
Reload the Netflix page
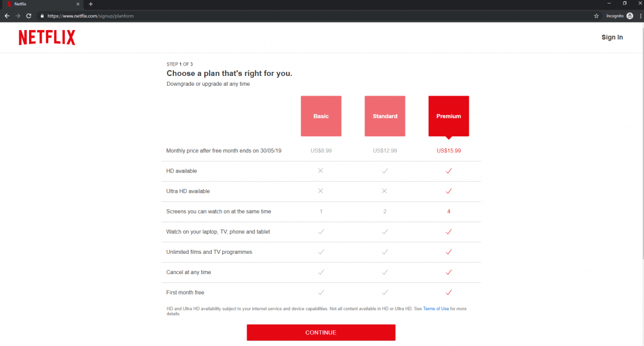point(29,16)
